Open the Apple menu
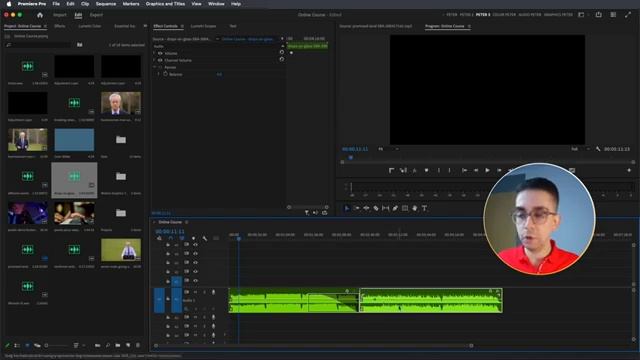This screenshot has height=360, width=640. tap(9, 4)
